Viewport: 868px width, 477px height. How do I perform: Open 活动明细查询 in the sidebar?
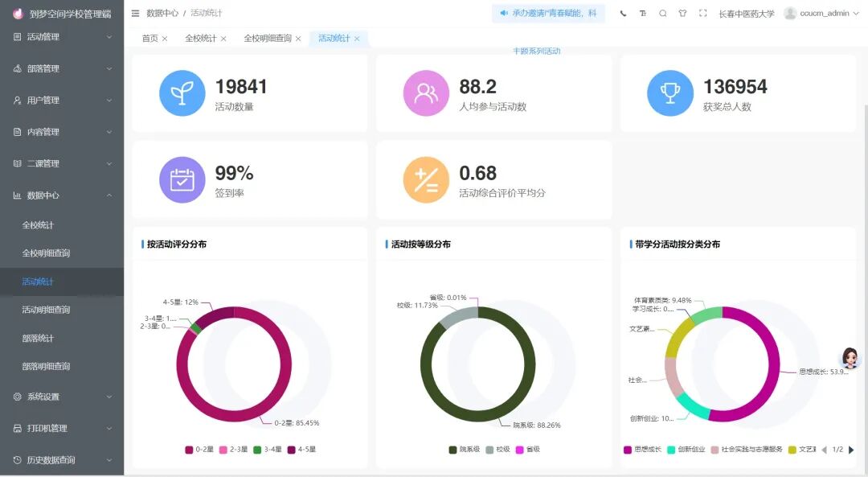[x=46, y=310]
